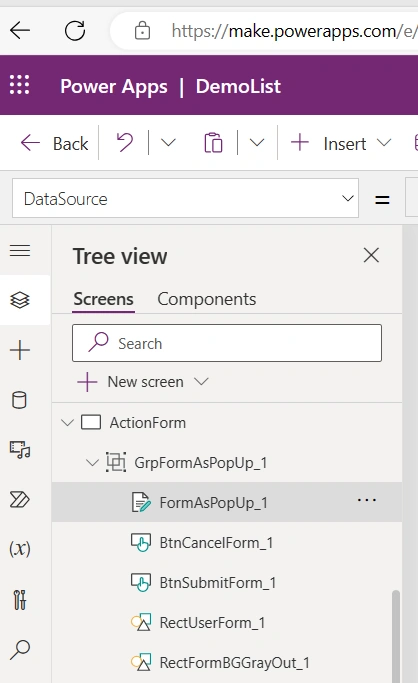The height and width of the screenshot is (683, 418).
Task: Open the Power Automate pane icon
Action: coord(20,499)
